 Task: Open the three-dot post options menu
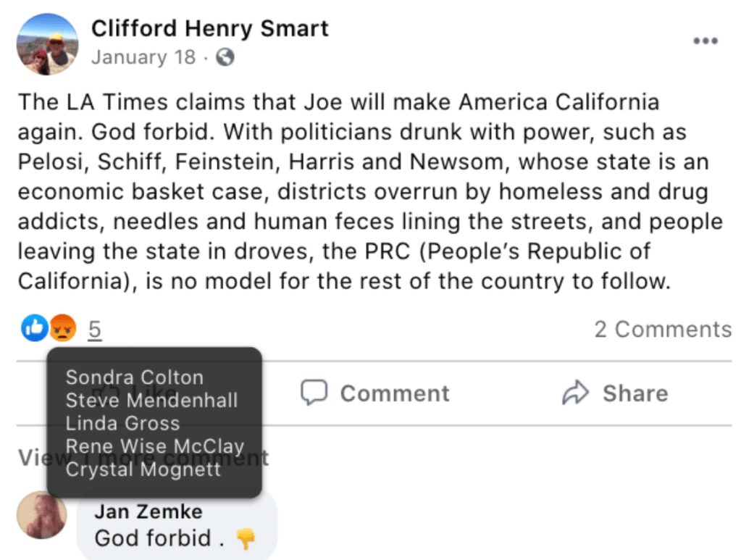pos(705,41)
